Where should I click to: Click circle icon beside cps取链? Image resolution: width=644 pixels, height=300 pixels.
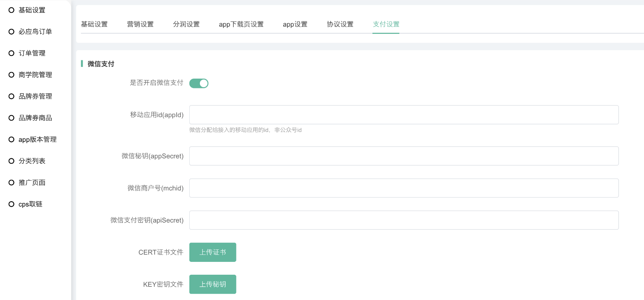pyautogui.click(x=11, y=204)
